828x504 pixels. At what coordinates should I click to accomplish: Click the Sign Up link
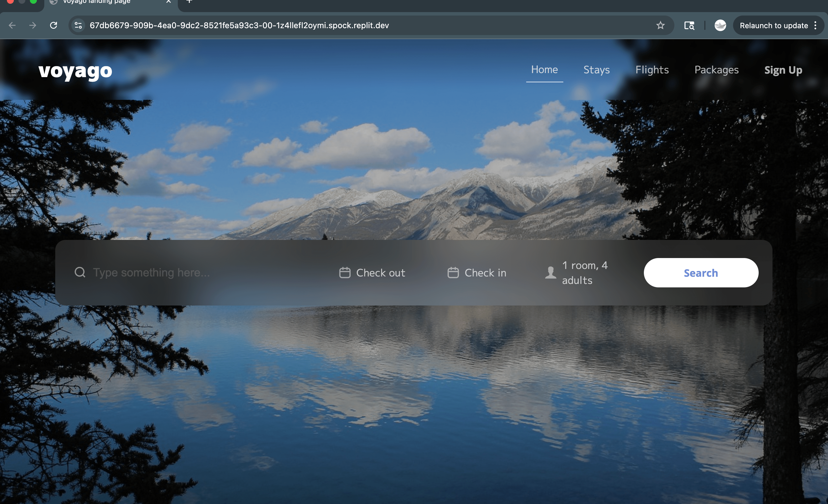[x=783, y=70]
